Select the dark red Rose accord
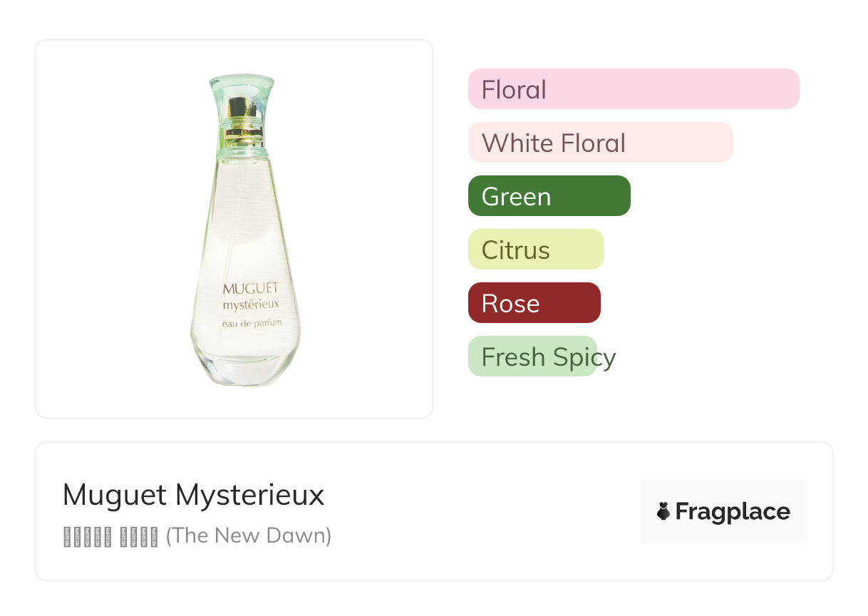The width and height of the screenshot is (868, 616). tap(534, 303)
